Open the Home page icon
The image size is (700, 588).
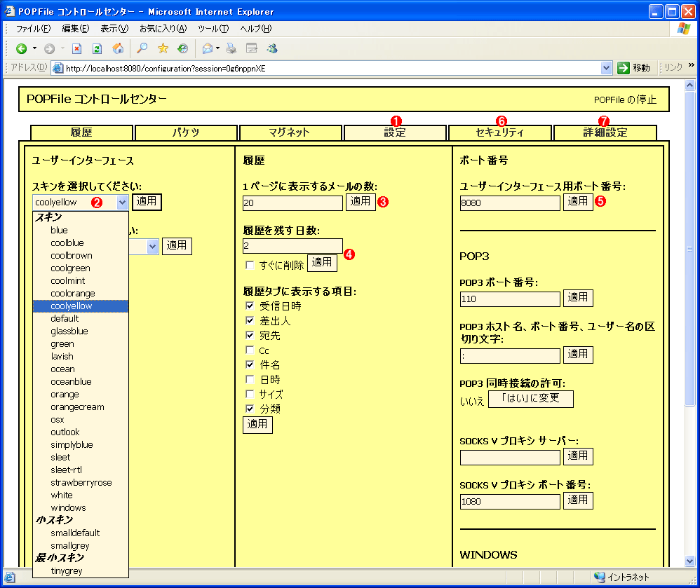click(x=118, y=48)
